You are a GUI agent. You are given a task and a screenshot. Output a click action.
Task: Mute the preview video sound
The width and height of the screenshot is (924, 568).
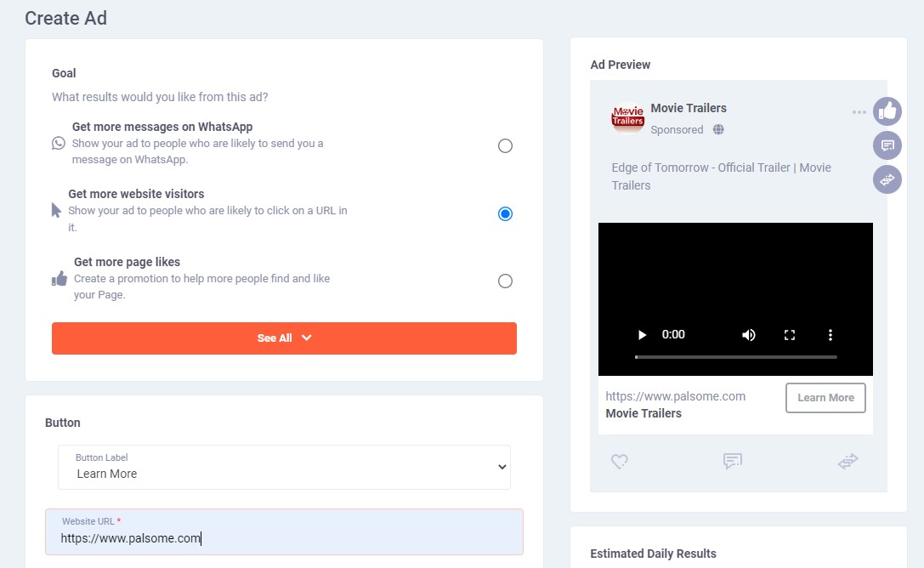pyautogui.click(x=748, y=335)
